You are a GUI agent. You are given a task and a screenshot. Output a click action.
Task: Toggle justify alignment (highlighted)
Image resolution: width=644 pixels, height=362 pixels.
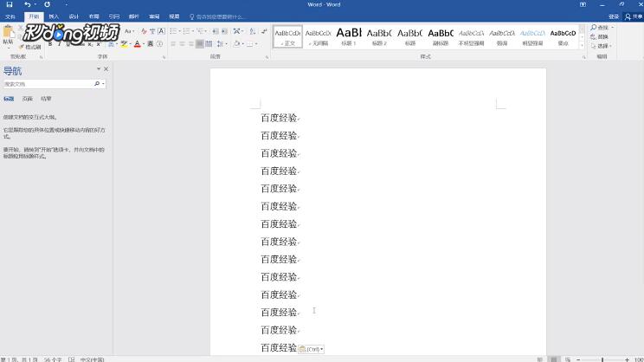point(200,44)
